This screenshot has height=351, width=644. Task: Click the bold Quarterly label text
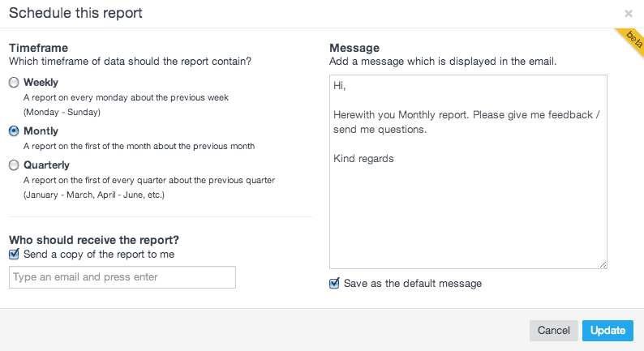46,165
